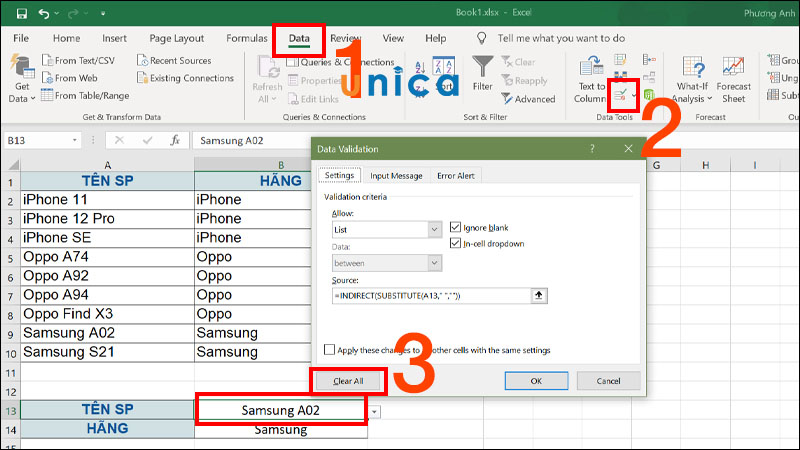Click the Source formula input field
This screenshot has height=450, width=800.
[x=432, y=295]
